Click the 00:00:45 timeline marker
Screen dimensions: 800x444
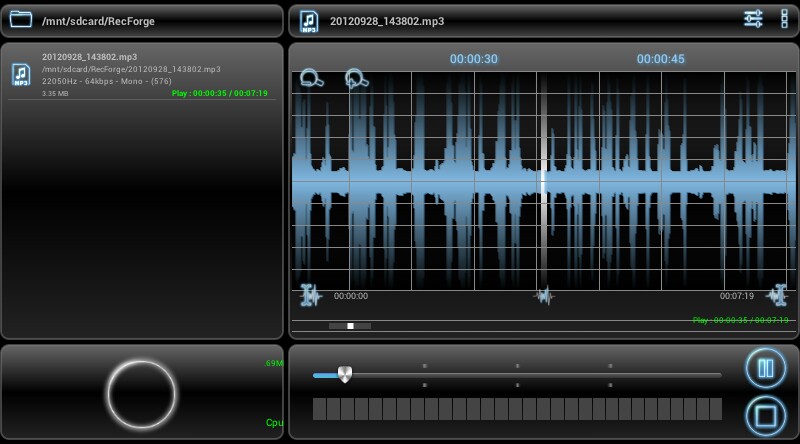tap(660, 59)
